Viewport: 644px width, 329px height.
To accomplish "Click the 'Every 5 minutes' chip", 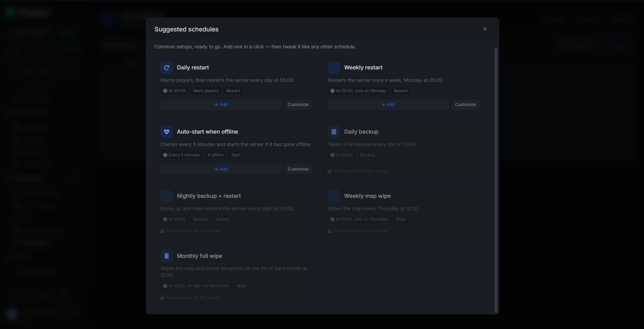I will coord(181,155).
